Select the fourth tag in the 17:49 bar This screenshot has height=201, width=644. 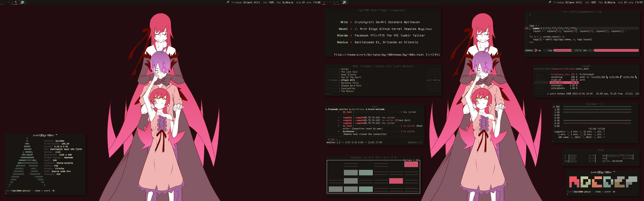tap(335, 2)
